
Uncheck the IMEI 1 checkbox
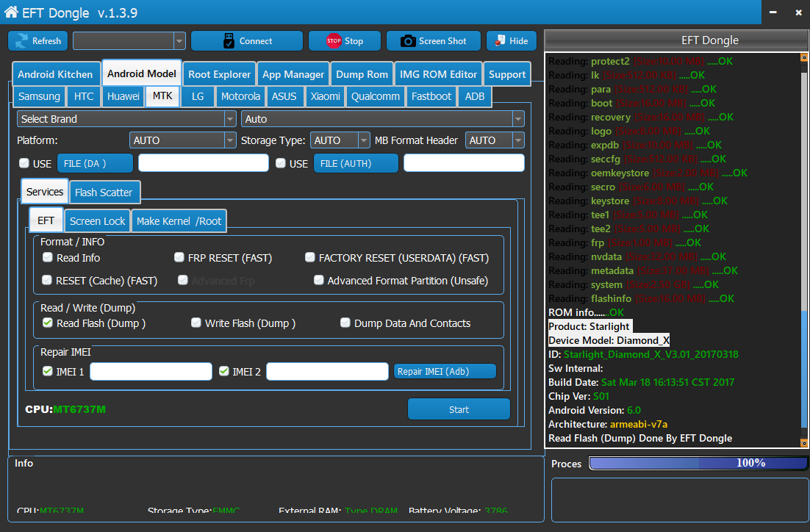48,371
